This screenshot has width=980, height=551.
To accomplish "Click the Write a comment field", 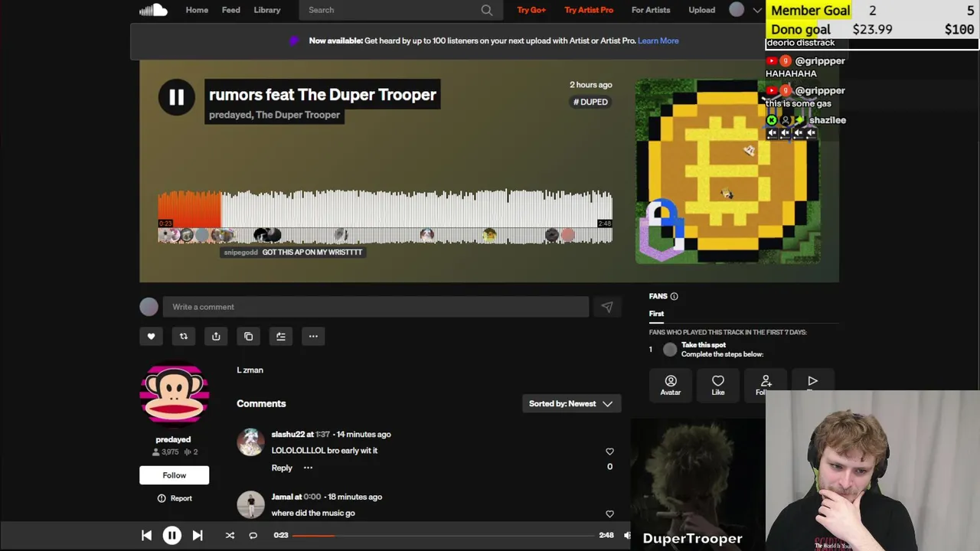I will [x=376, y=307].
